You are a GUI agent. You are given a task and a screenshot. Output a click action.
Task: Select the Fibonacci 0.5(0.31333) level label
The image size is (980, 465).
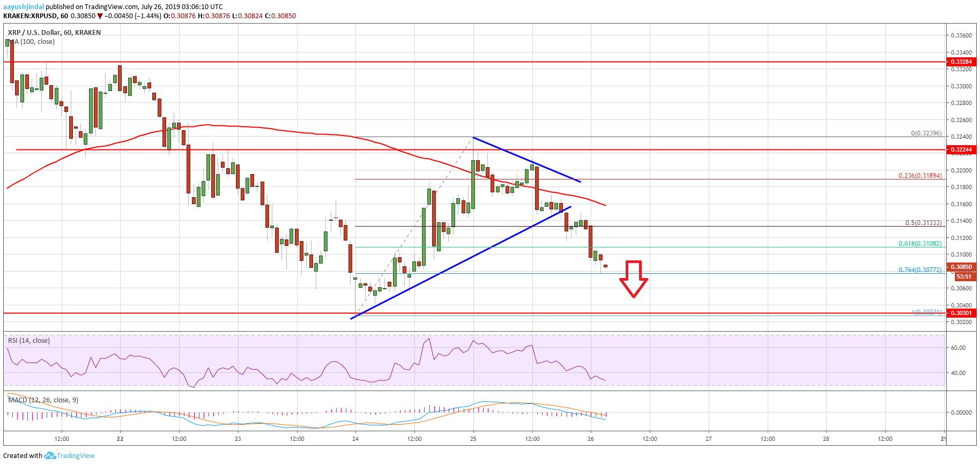click(x=923, y=223)
